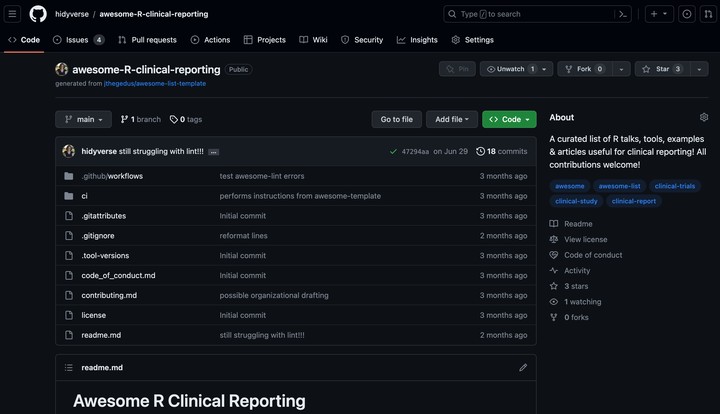Open repository About settings gear
This screenshot has height=414, width=720.
[x=703, y=117]
